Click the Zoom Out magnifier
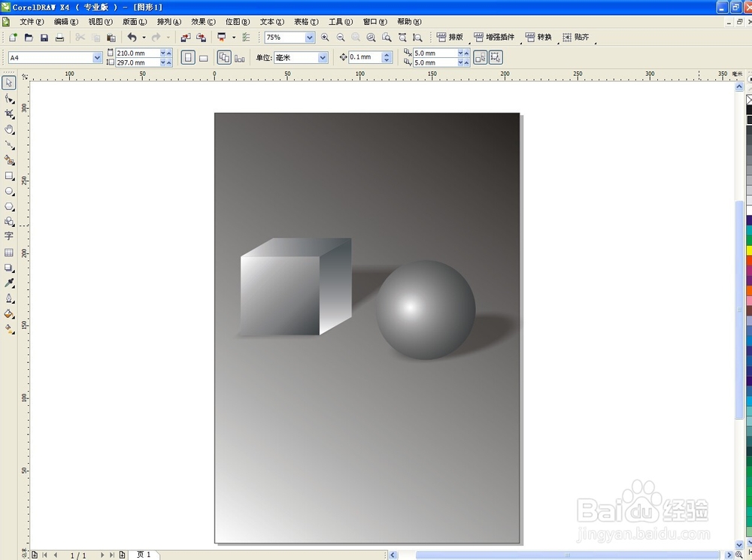The height and width of the screenshot is (560, 752). click(x=341, y=37)
